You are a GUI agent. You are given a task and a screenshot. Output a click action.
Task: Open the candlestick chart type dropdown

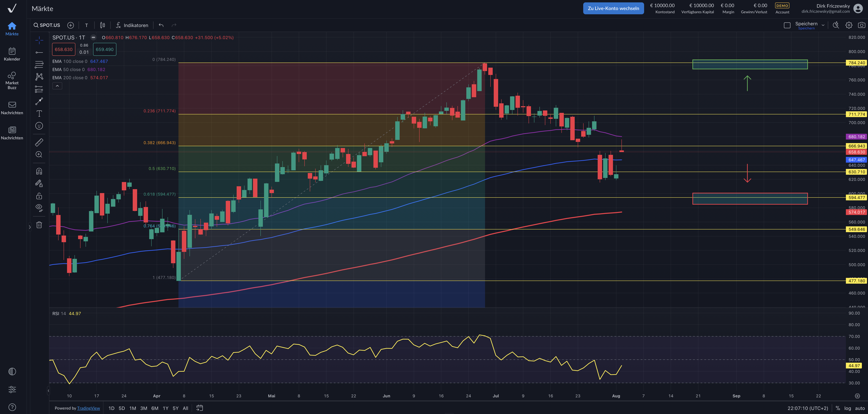pos(102,25)
